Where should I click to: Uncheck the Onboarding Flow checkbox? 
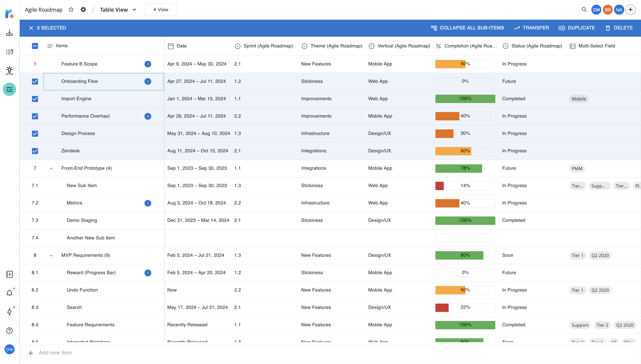35,82
